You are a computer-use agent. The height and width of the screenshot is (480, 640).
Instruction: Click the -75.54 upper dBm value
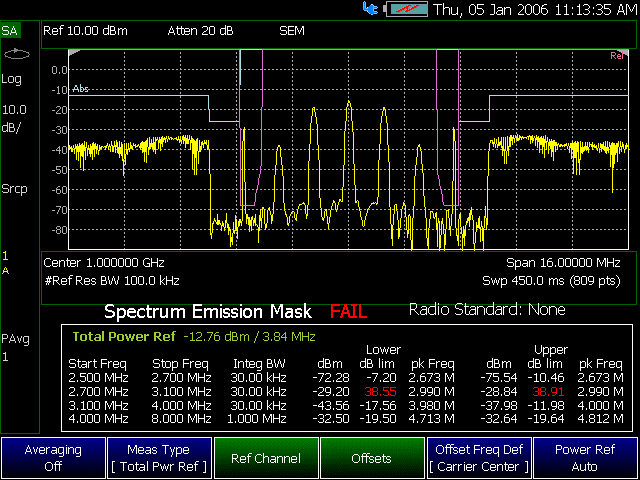pos(499,378)
